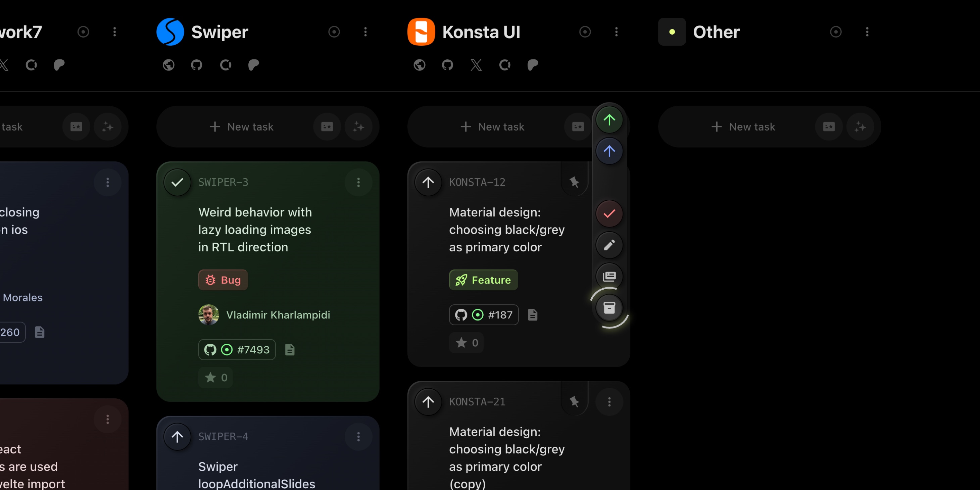Screen dimensions: 980x490
Task: Click the Bug label tag
Action: (x=223, y=280)
